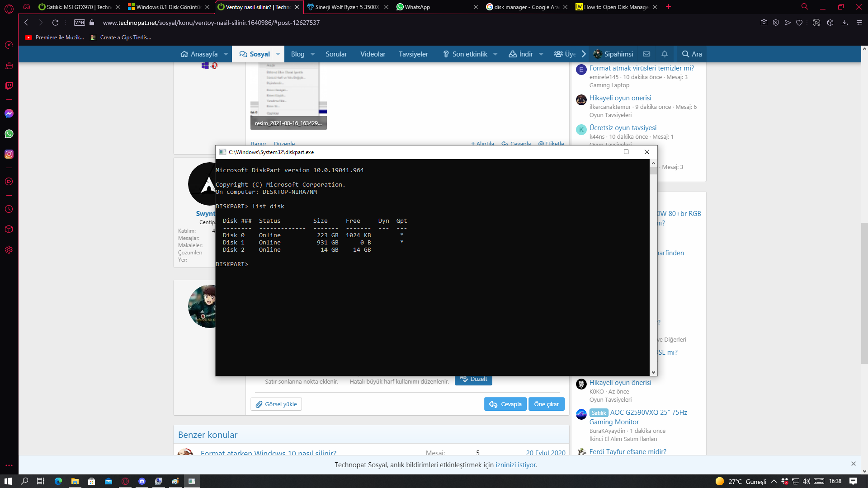Click the browser reload icon
The height and width of the screenshot is (488, 868).
pos(55,23)
